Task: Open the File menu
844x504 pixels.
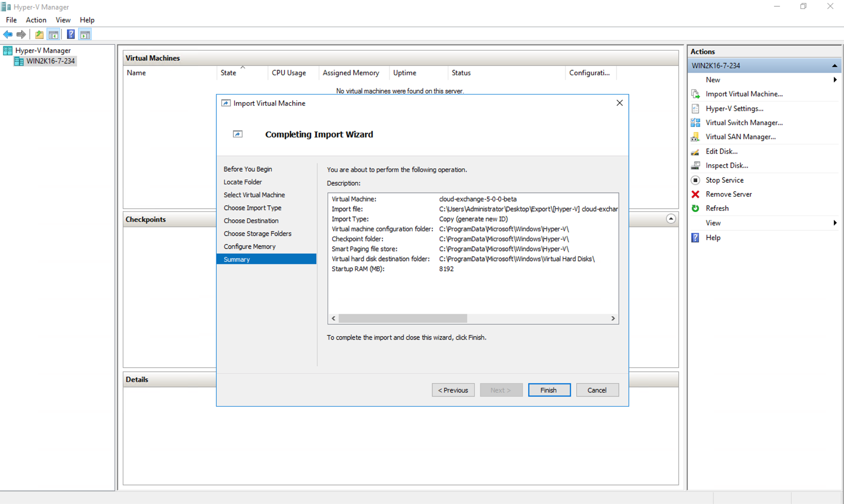Action: (12, 20)
